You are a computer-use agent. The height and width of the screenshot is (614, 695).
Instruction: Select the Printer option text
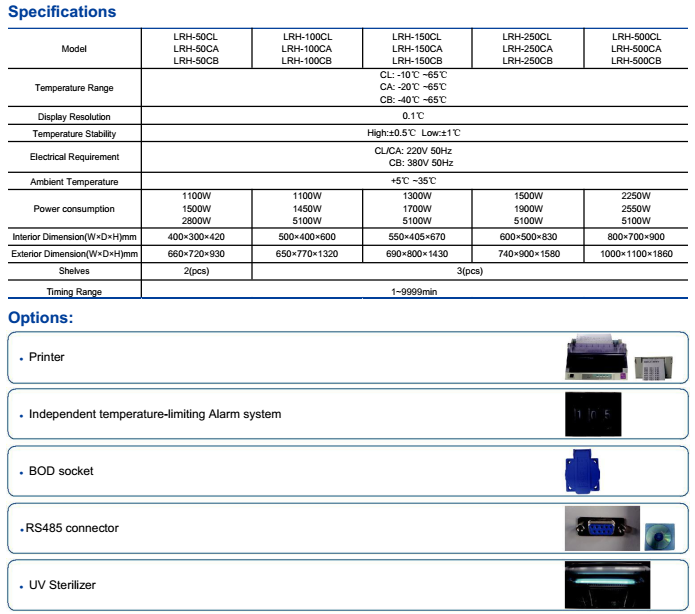(x=47, y=357)
